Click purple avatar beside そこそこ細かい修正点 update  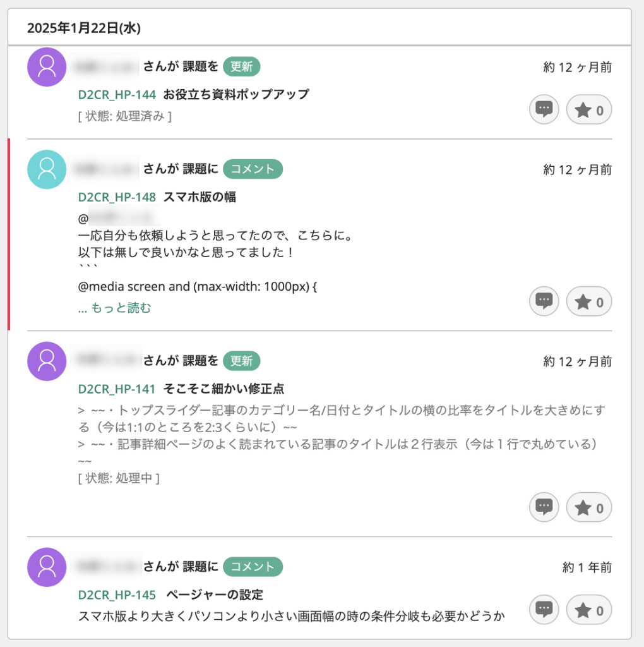click(x=47, y=361)
